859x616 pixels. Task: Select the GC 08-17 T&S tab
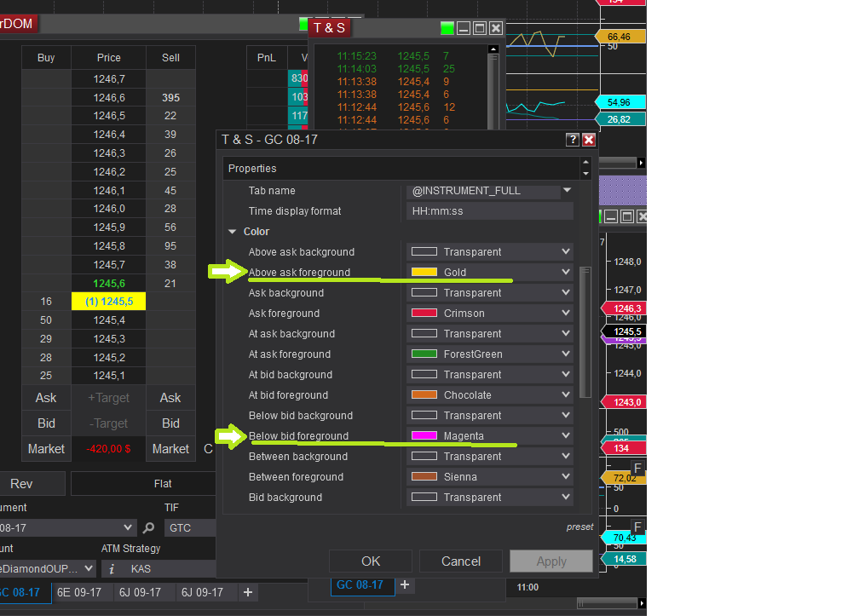click(x=360, y=584)
